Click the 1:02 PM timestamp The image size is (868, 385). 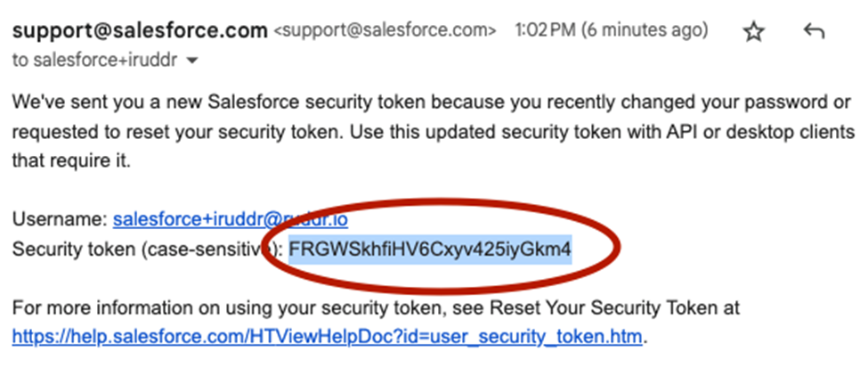click(x=544, y=30)
